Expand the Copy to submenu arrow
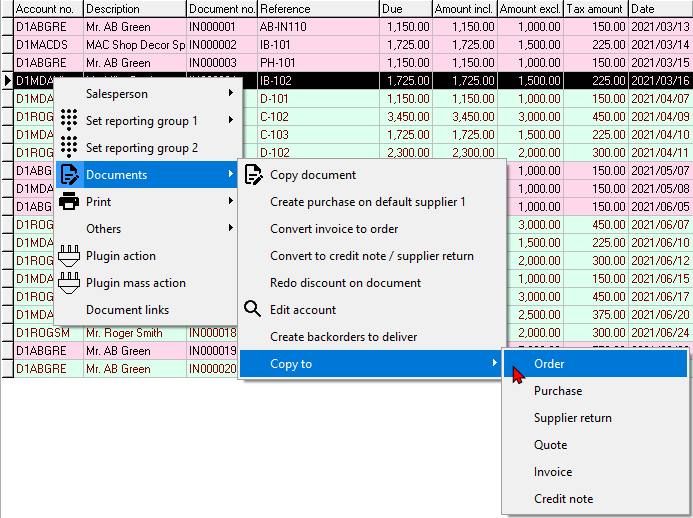The width and height of the screenshot is (693, 518). (495, 363)
